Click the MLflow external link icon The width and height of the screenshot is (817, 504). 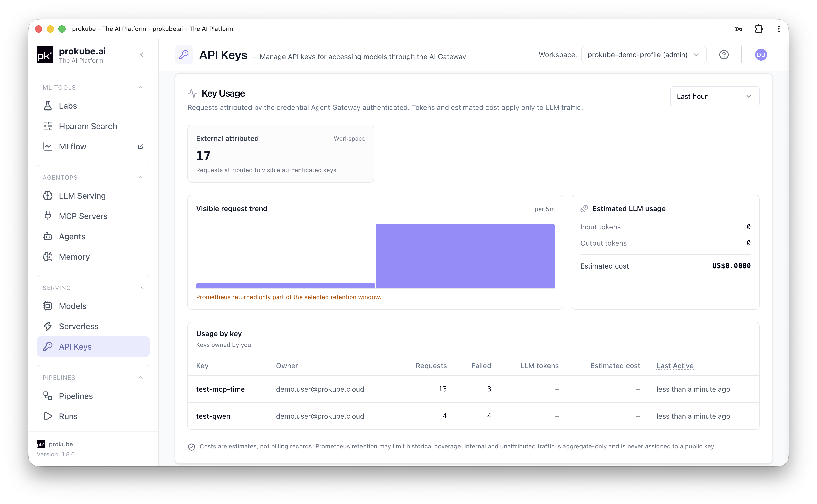(141, 146)
